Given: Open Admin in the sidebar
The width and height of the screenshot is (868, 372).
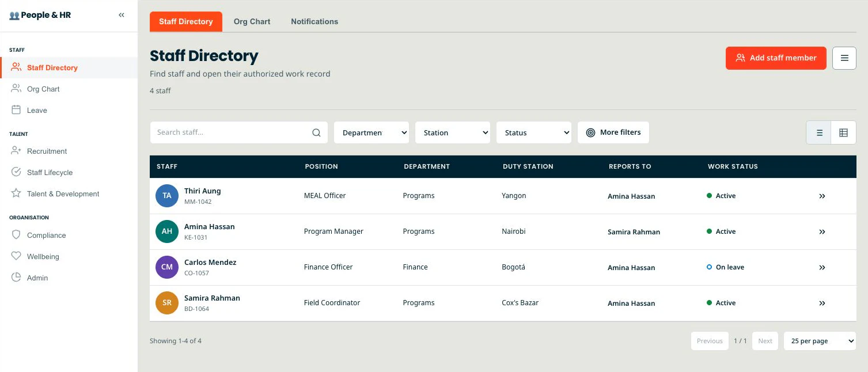Looking at the screenshot, I should coord(69,278).
